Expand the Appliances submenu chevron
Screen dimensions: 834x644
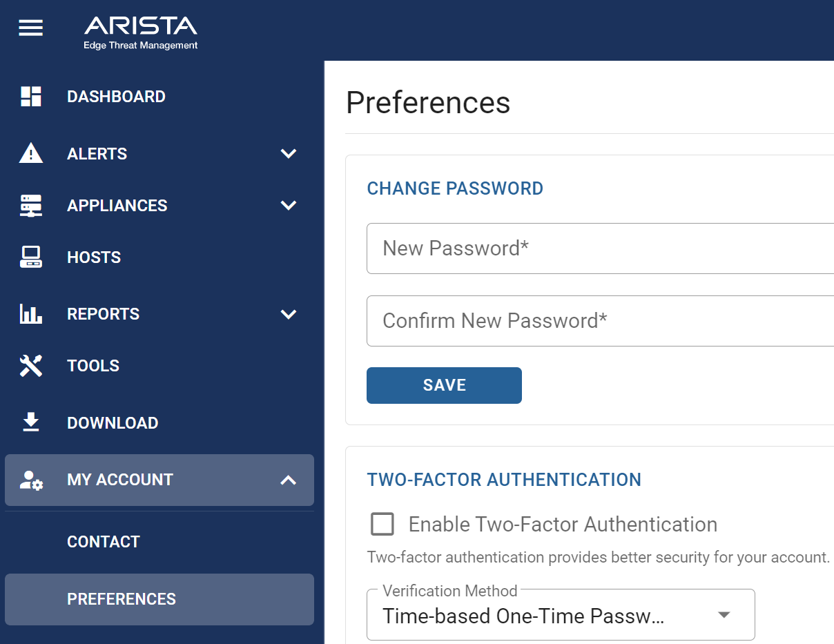click(x=289, y=206)
